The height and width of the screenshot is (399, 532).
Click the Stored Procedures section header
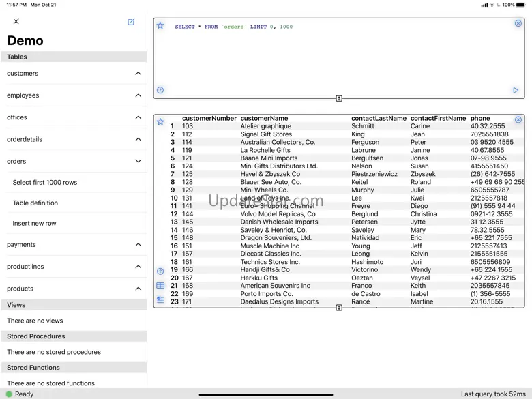[74, 336]
